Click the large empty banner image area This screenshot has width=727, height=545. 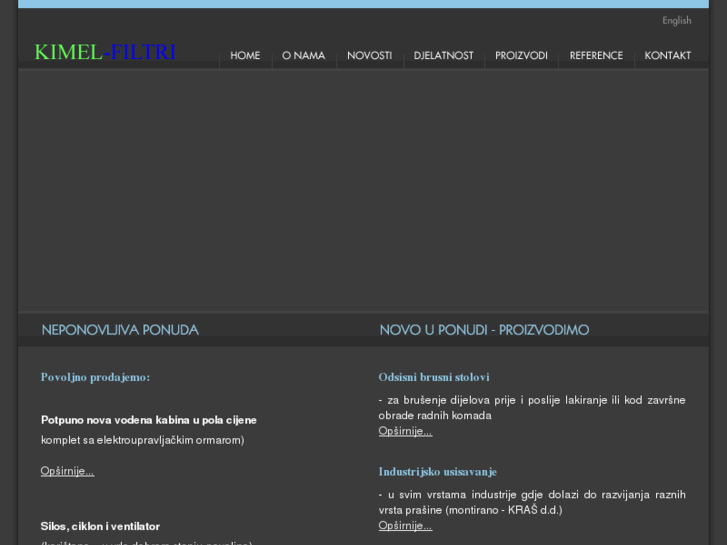364,190
